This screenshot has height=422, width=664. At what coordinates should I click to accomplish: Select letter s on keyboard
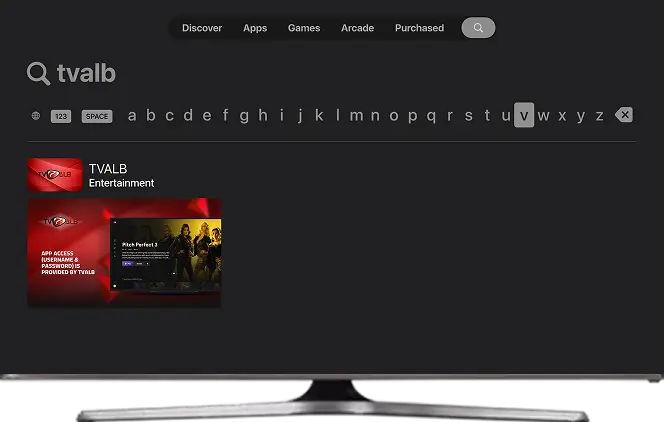click(x=468, y=115)
